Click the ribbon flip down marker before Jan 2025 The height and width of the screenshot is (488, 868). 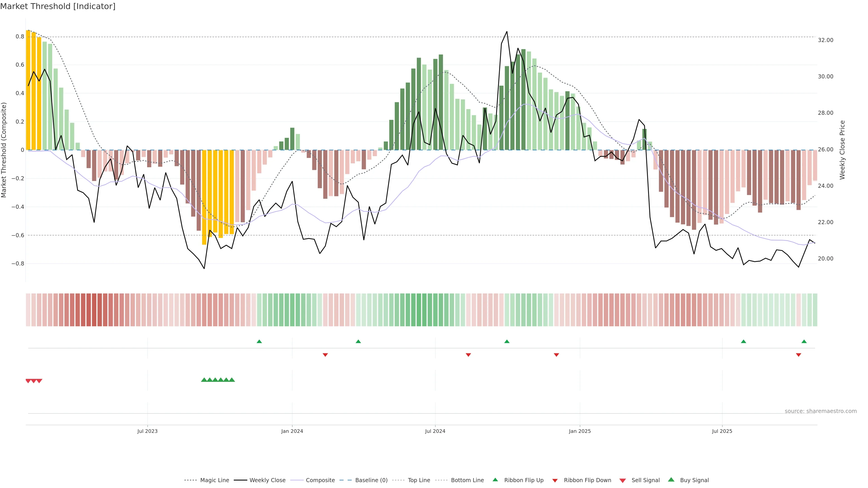click(x=556, y=355)
